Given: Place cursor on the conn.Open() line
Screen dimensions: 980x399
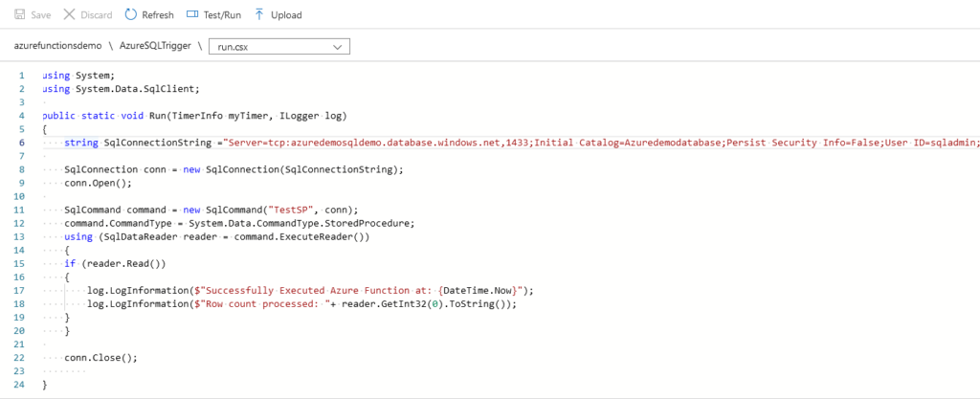Looking at the screenshot, I should point(98,184).
